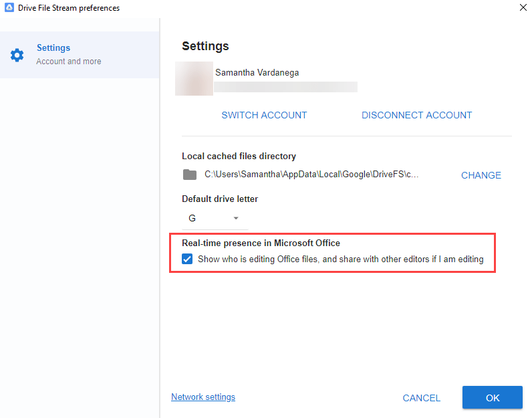Open the Settings Account and more tab
Screen dimensions: 532x418
80,55
